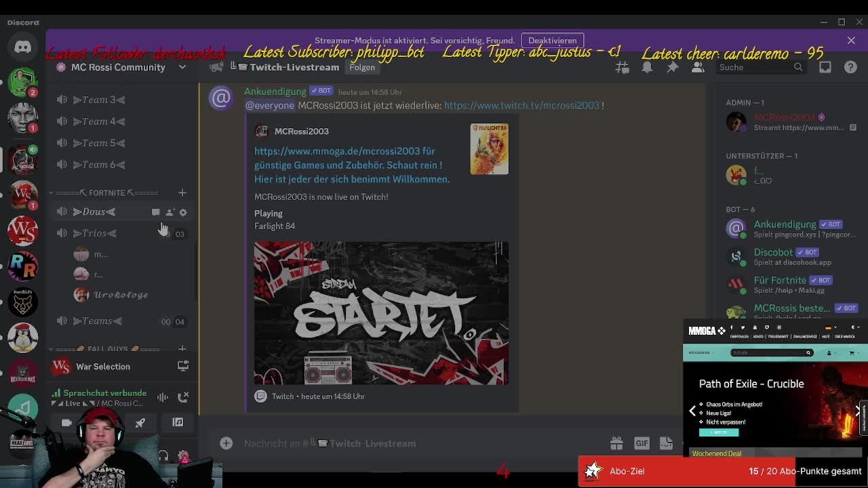
Task: Disconnect from voice chat phone icon
Action: 183,397
